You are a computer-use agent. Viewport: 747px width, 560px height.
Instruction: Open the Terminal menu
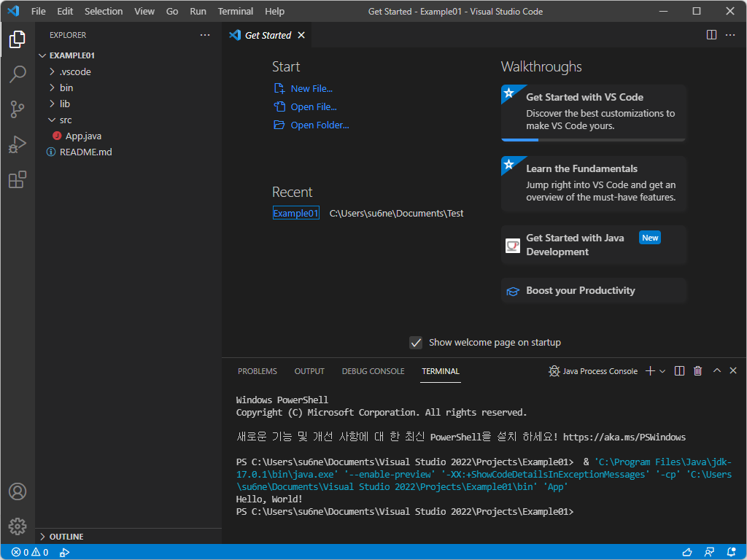(236, 12)
